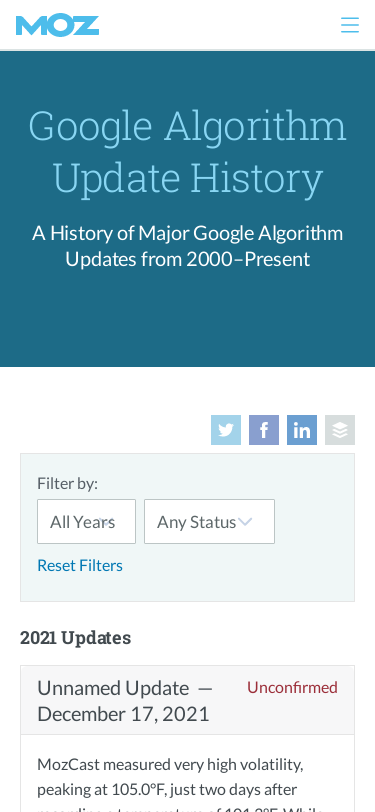375x812 pixels.
Task: Click the red Unconfirmed status label
Action: pyautogui.click(x=292, y=687)
